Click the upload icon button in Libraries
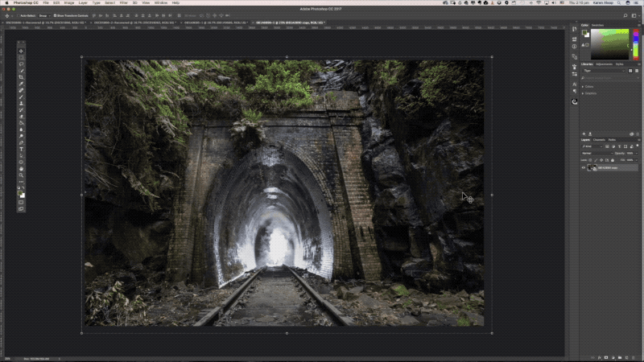 coord(590,134)
